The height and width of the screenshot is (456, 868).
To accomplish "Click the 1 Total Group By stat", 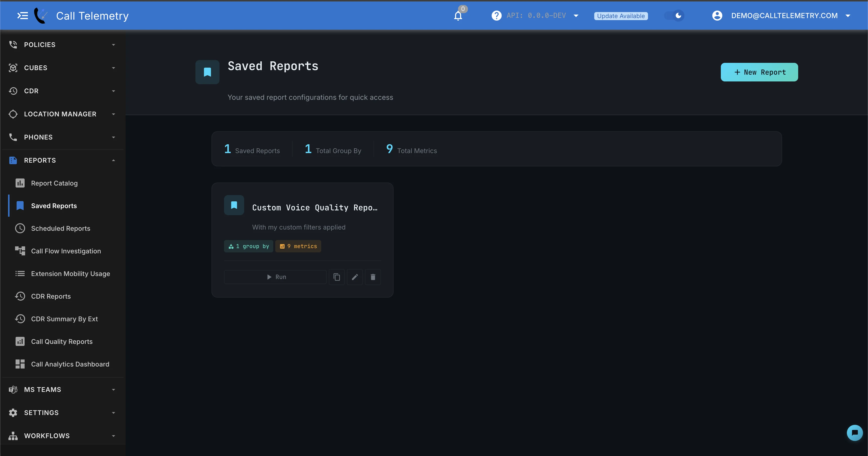I will 333,149.
